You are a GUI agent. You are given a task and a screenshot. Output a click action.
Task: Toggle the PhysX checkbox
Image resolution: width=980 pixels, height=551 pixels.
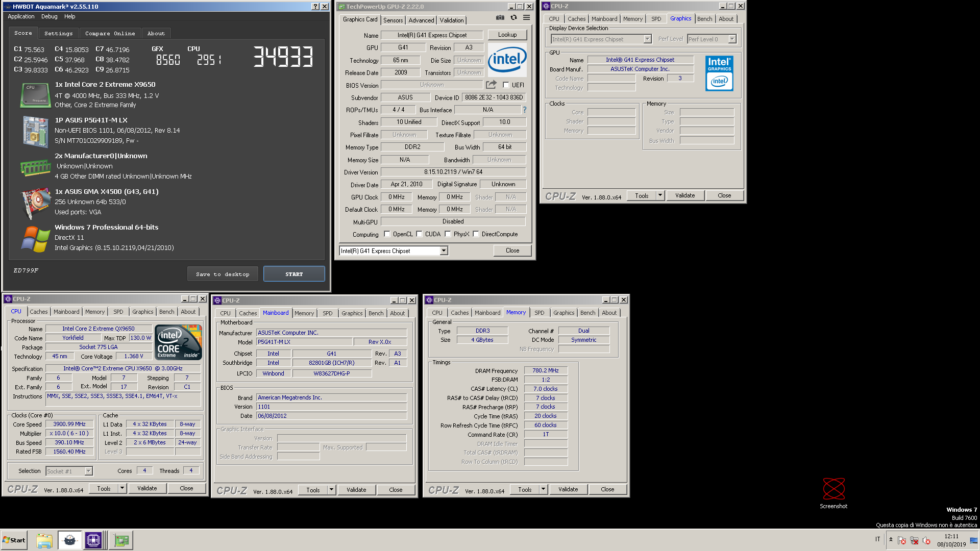pos(448,234)
